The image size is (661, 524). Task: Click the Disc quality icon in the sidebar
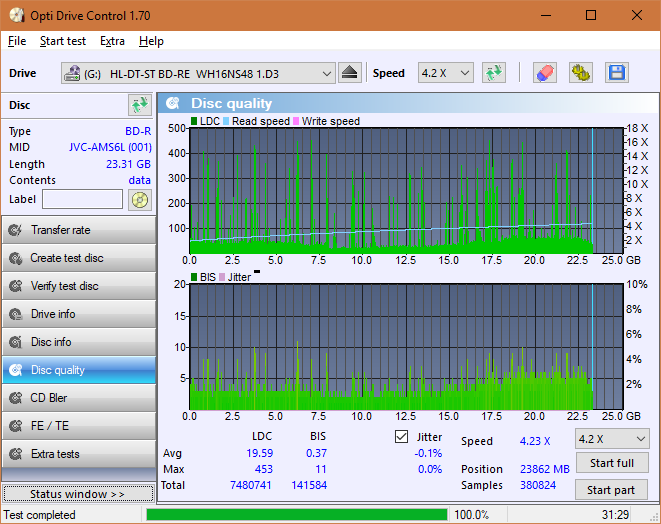click(x=16, y=370)
